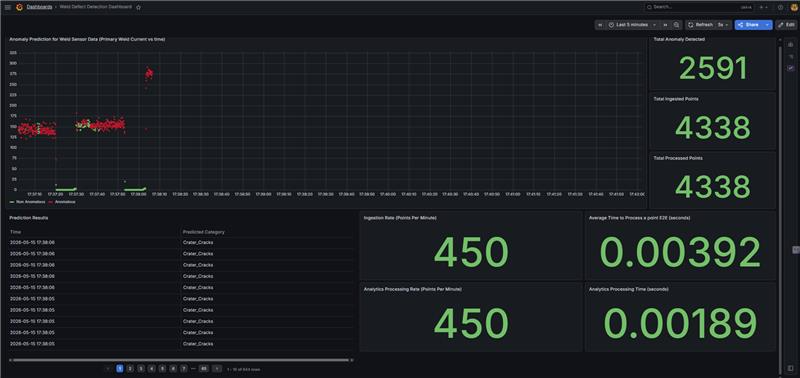Focus the top Search field
The width and height of the screenshot is (800, 378).
pyautogui.click(x=699, y=7)
